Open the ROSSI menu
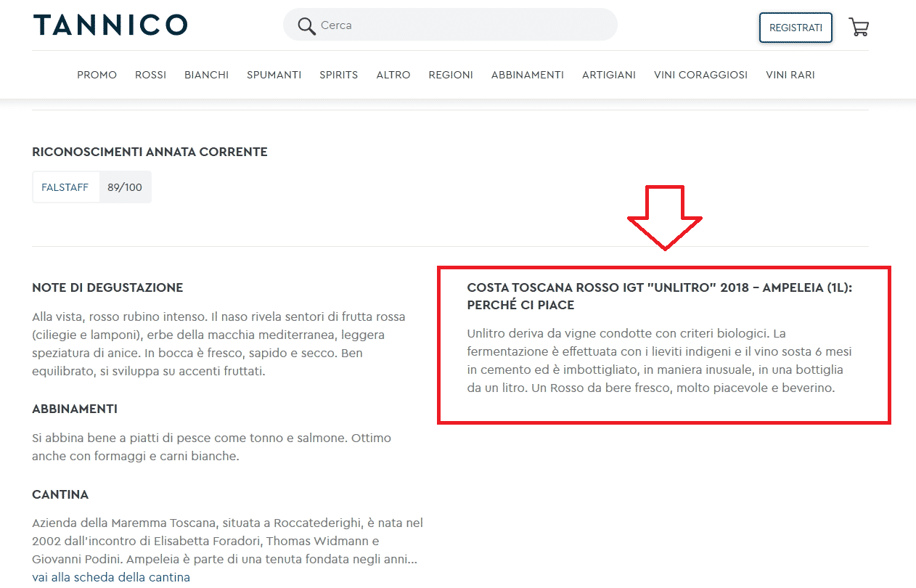The height and width of the screenshot is (588, 916). [150, 75]
